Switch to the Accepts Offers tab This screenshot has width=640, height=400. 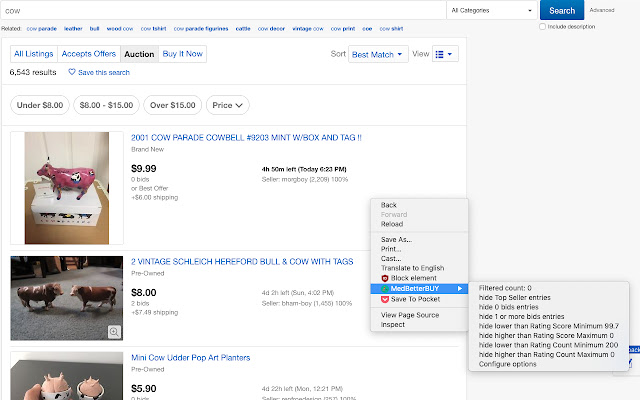(x=89, y=54)
